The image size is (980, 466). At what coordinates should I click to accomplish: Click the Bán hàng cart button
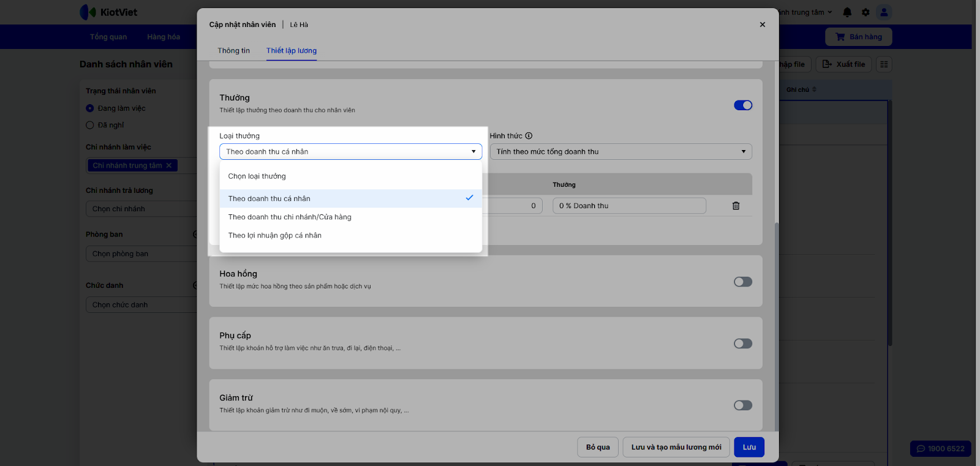(x=858, y=37)
